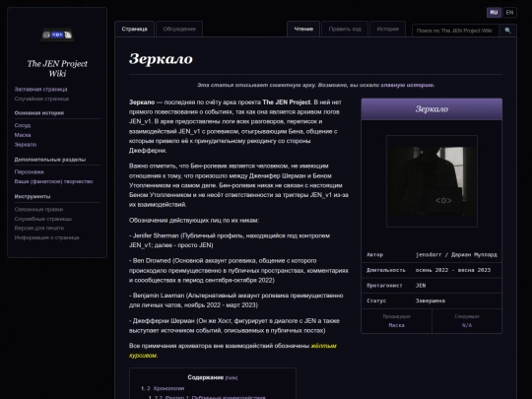Open the Править код tab

(345, 29)
